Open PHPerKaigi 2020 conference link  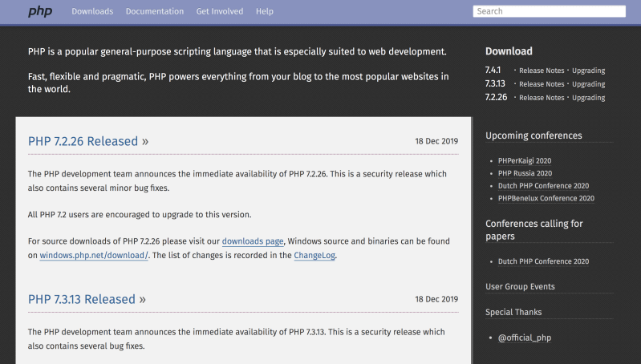click(525, 160)
